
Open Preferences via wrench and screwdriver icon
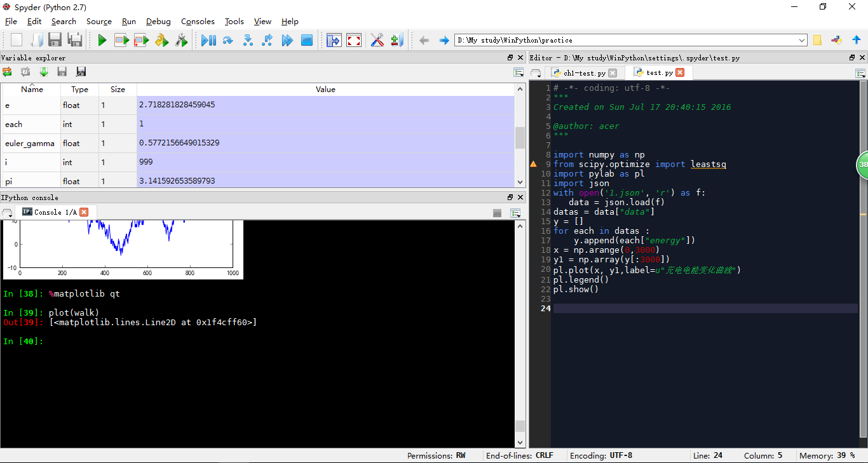[377, 41]
